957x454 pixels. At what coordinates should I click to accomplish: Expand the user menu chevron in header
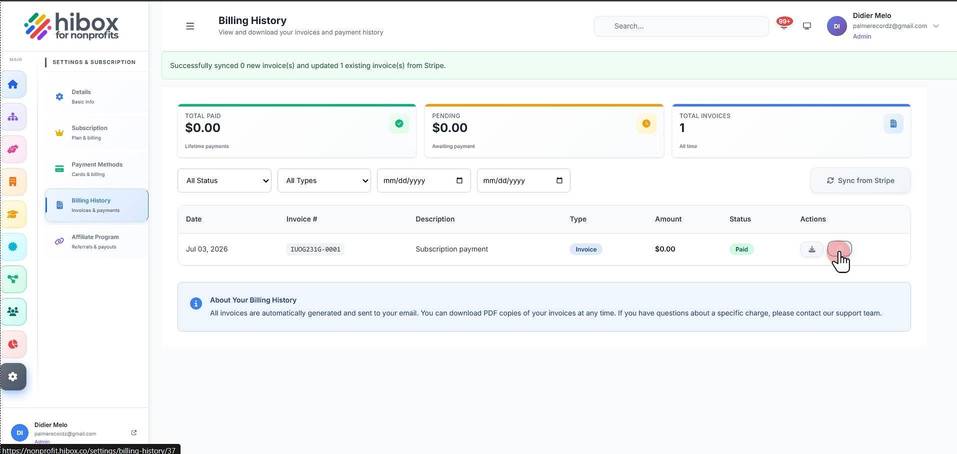point(936,26)
